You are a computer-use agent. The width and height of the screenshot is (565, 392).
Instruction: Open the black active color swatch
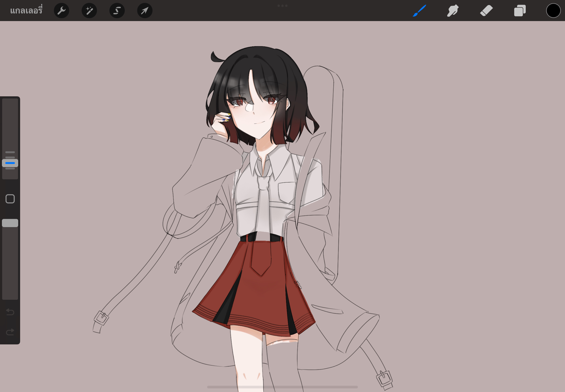pyautogui.click(x=553, y=11)
